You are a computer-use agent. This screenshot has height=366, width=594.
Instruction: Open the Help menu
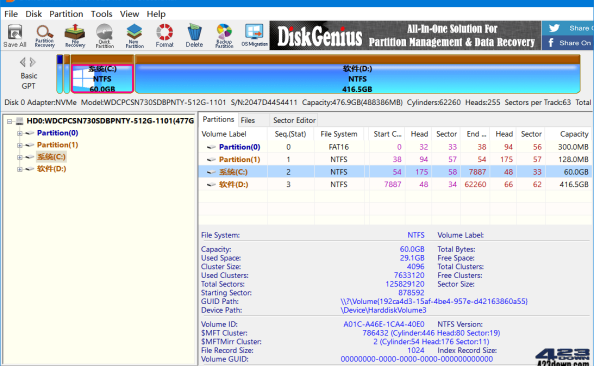point(156,14)
